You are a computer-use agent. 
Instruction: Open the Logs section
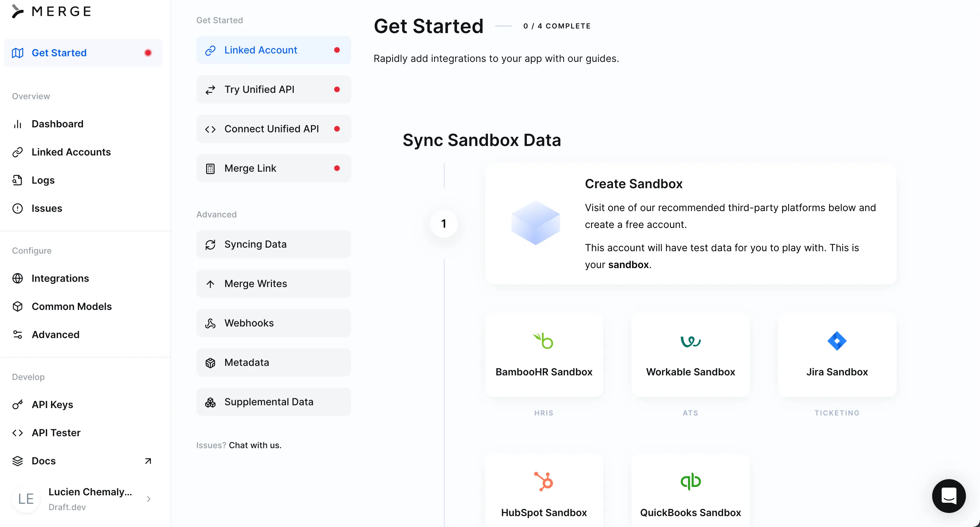point(43,180)
